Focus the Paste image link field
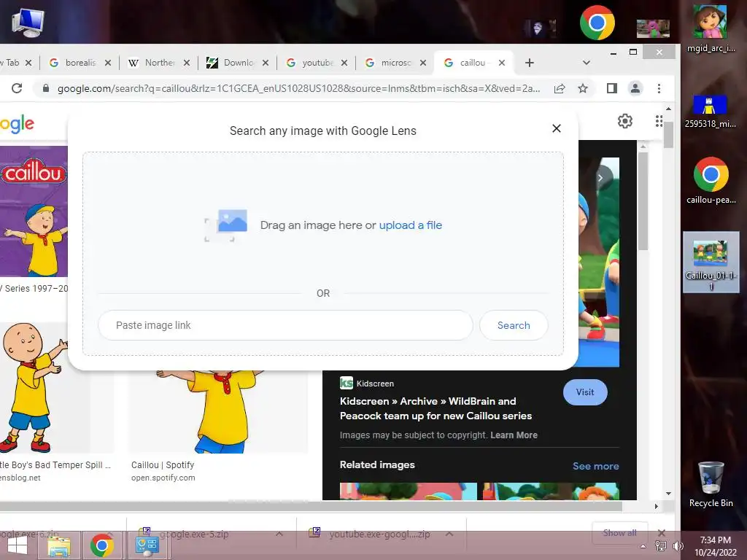747x560 pixels. [285, 325]
